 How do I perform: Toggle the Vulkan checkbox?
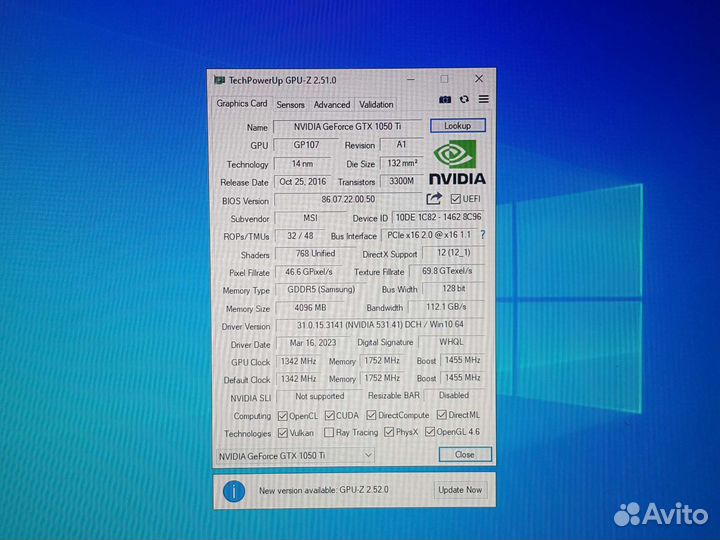pyautogui.click(x=283, y=433)
